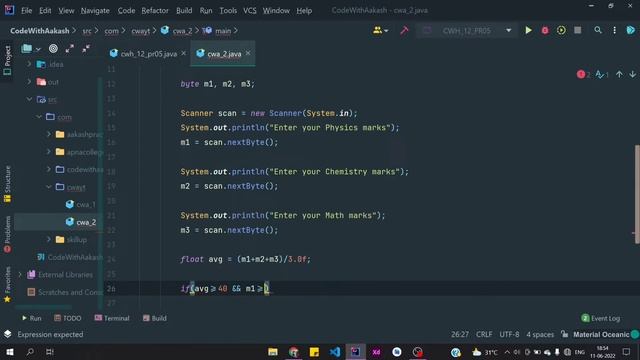The width and height of the screenshot is (640, 360).
Task: Open Code With Me people icon
Action: coord(380,30)
